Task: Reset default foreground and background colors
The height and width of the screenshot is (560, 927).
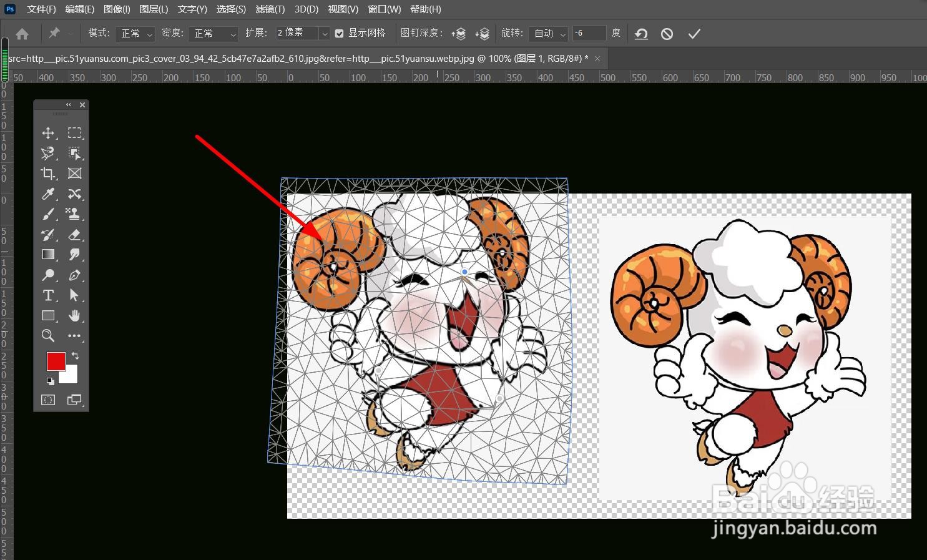Action: click(50, 381)
